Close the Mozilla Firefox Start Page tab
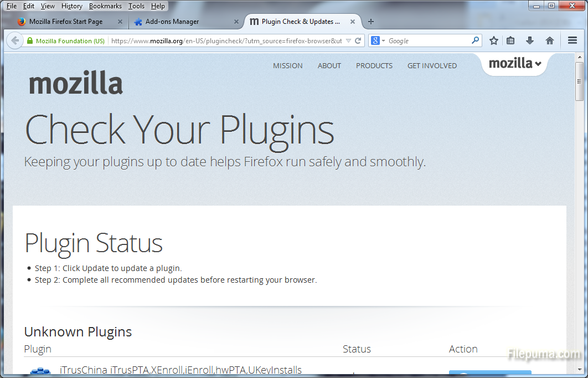Screen dimensions: 588x378 [120, 22]
